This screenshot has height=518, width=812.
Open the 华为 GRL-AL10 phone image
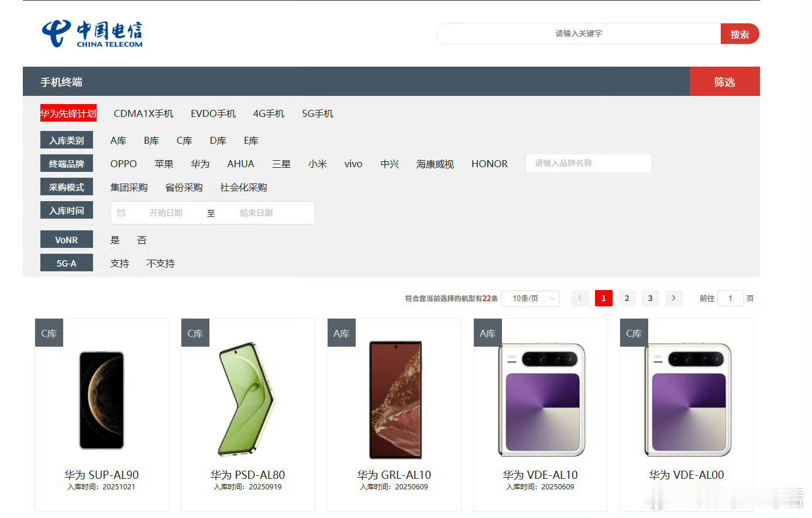(x=395, y=400)
